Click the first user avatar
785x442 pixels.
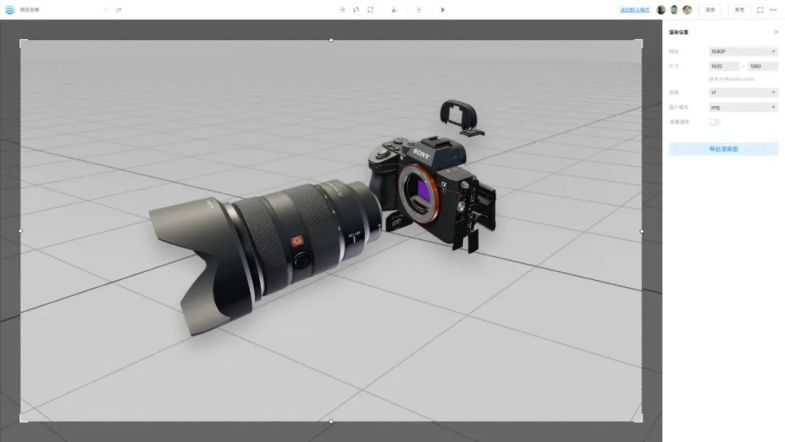(x=661, y=10)
